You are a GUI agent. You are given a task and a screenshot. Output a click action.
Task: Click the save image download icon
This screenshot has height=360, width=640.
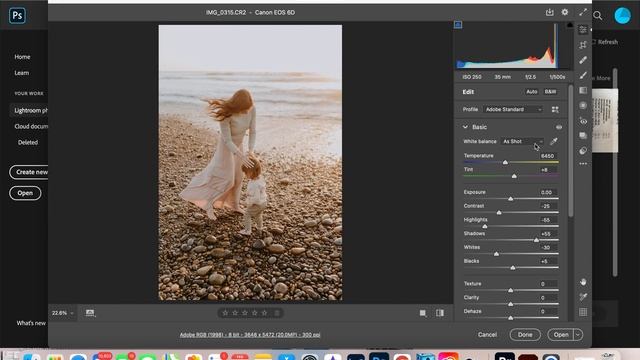coord(549,12)
